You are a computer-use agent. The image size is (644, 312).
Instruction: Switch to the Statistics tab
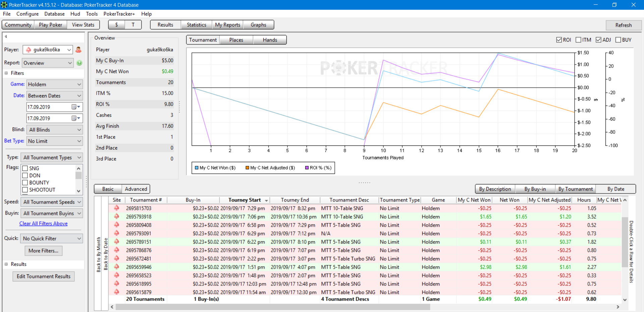click(197, 25)
